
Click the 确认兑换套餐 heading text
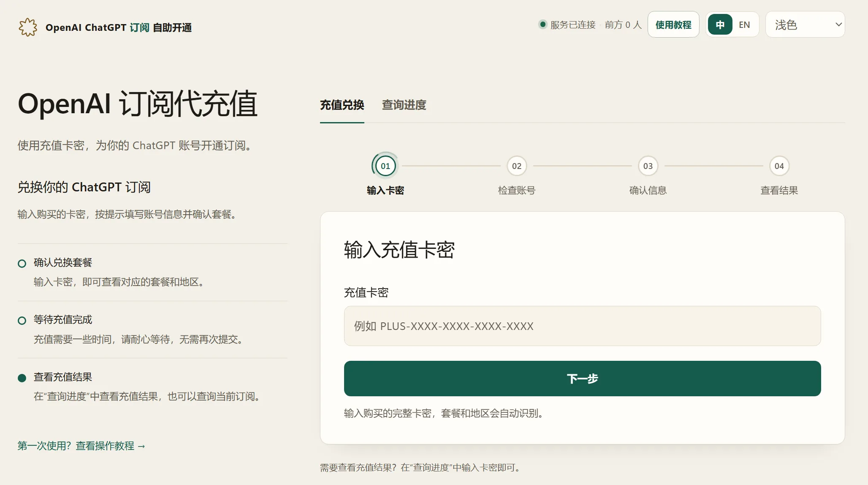point(63,263)
